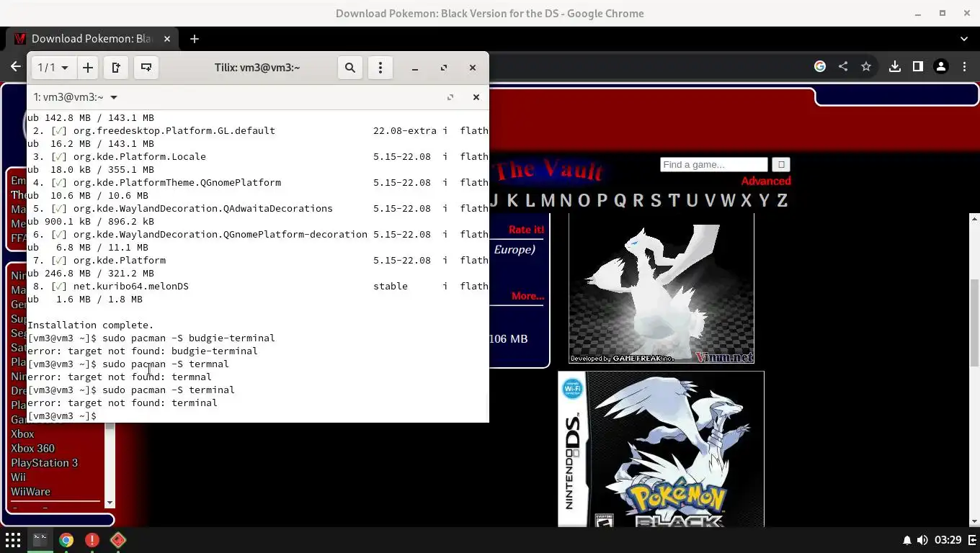This screenshot has width=980, height=553.
Task: Open volume control in tray
Action: point(922,540)
